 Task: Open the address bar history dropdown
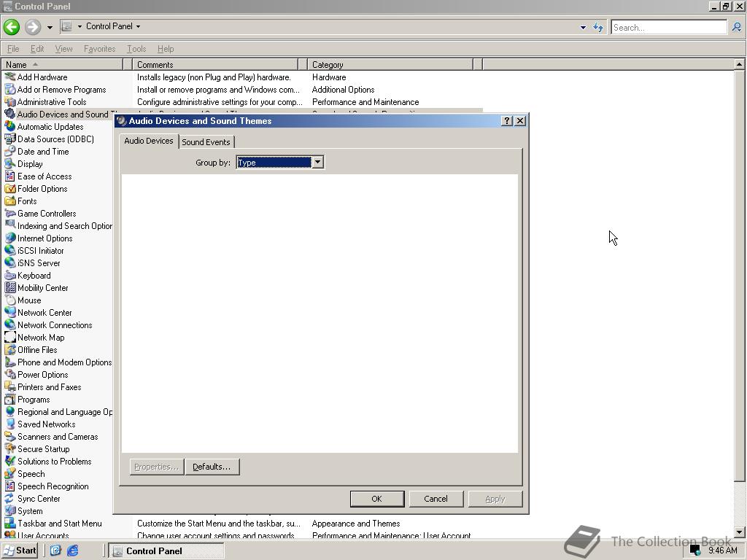click(583, 27)
